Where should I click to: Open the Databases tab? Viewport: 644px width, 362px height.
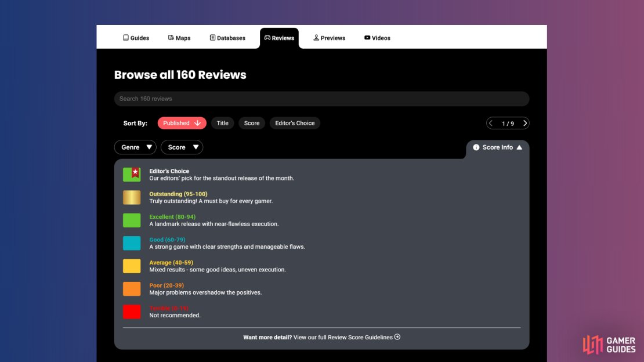(x=227, y=38)
